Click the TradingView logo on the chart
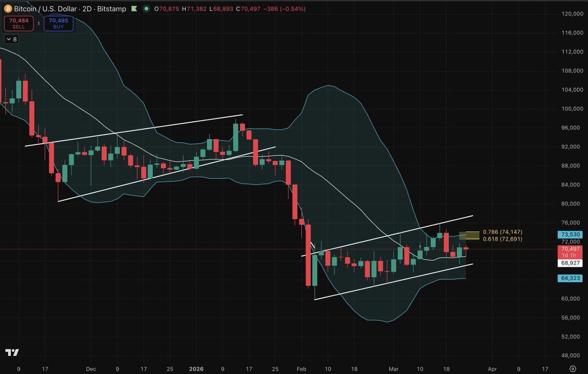Screen dimensions: 588x374 click(x=12, y=353)
